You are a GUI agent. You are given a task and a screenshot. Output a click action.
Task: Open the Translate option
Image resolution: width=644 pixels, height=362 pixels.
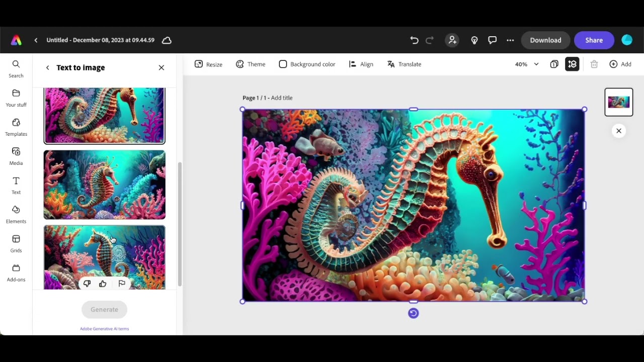[404, 64]
